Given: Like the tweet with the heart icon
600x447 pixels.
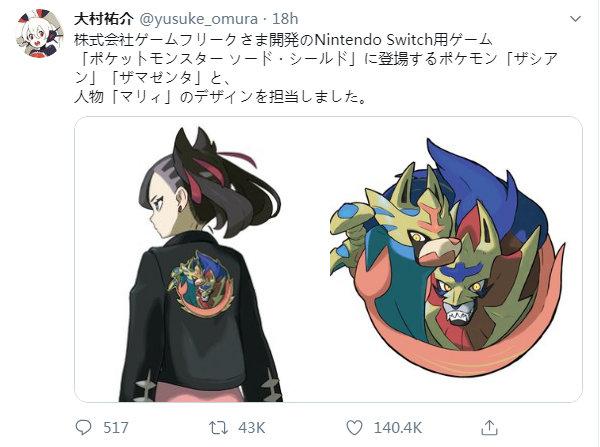Looking at the screenshot, I should [354, 427].
